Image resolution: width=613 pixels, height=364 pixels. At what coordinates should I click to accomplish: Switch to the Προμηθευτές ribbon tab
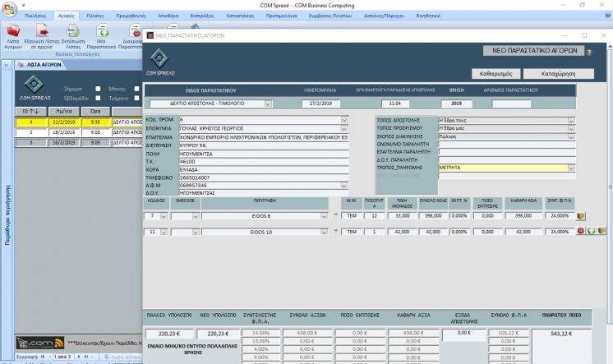click(x=131, y=16)
